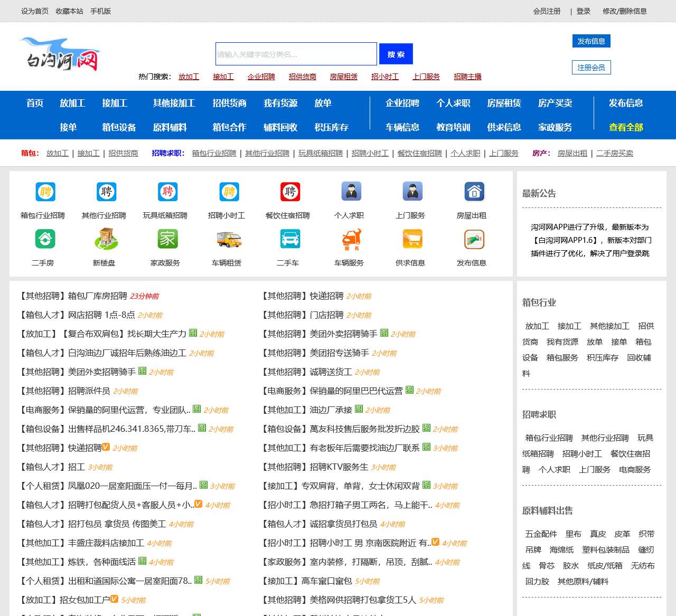Click image badge beside 专双肩背 listing
The height and width of the screenshot is (616, 676).
pyautogui.click(x=426, y=485)
